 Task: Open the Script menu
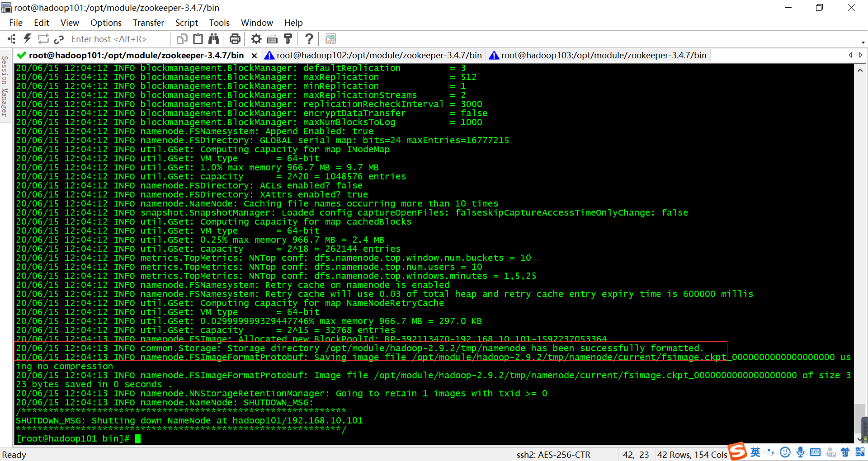[187, 23]
